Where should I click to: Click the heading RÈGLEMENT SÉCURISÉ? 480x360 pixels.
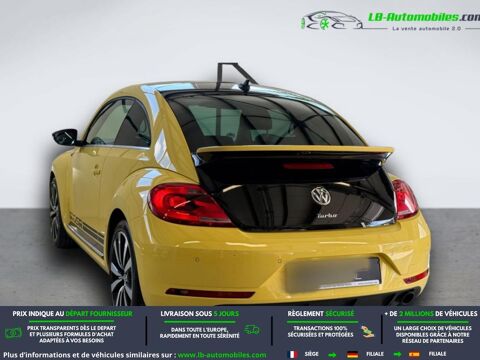click(321, 314)
